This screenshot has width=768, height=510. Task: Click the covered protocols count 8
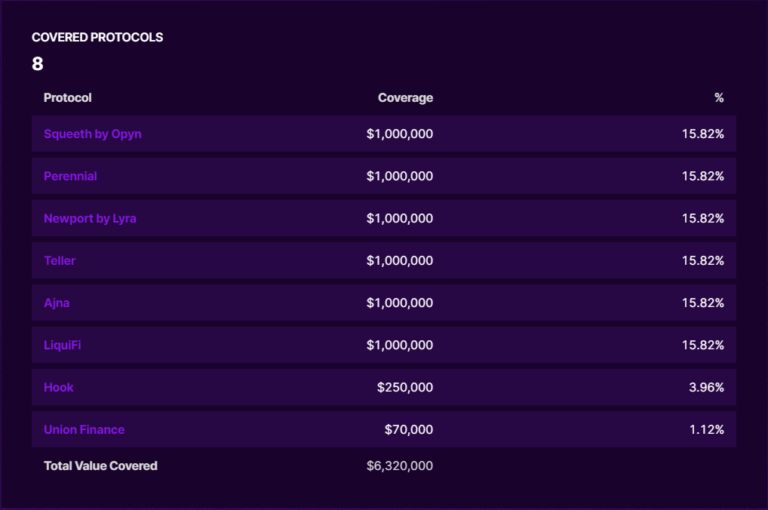pyautogui.click(x=38, y=64)
